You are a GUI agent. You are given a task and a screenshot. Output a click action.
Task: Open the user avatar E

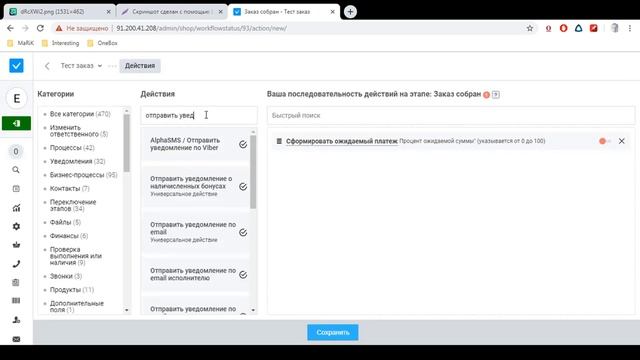[16, 98]
